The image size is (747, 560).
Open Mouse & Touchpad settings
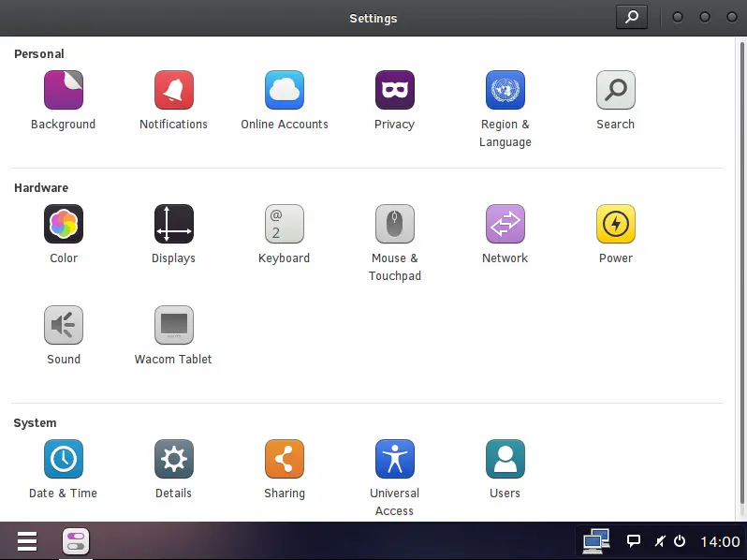[x=394, y=225]
